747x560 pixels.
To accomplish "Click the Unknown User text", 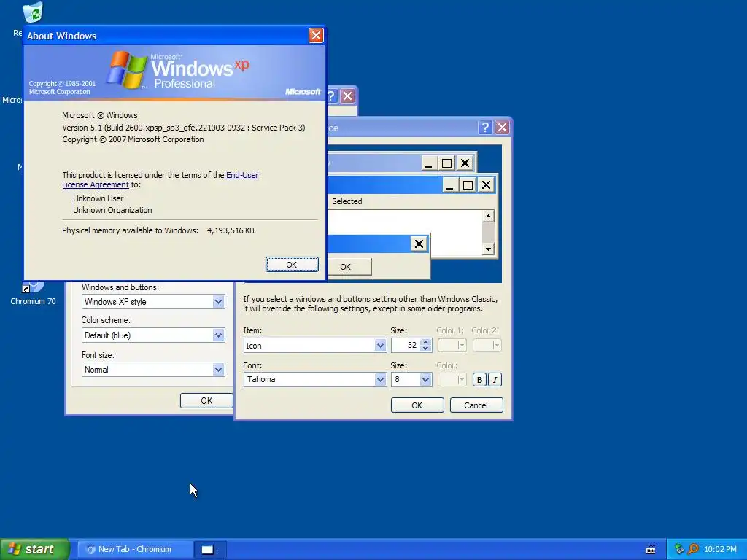I will coord(98,198).
